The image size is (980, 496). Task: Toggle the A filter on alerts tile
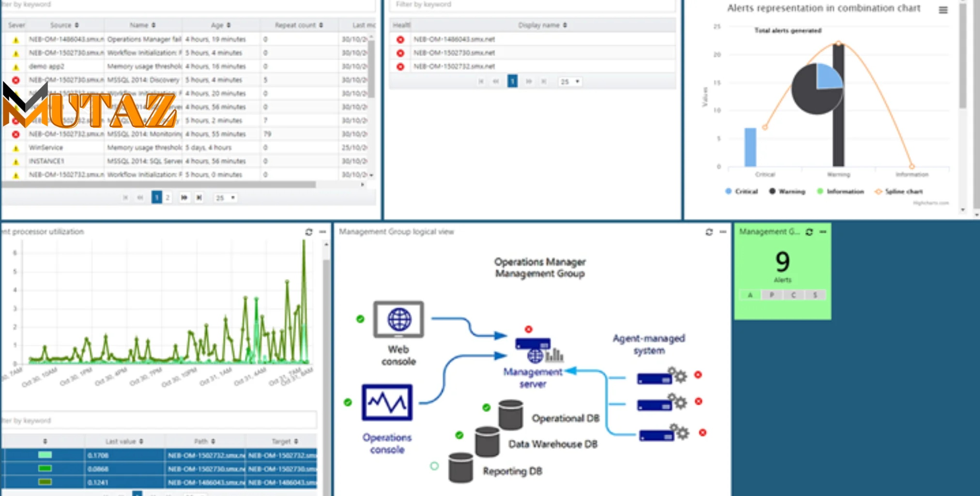pyautogui.click(x=750, y=295)
